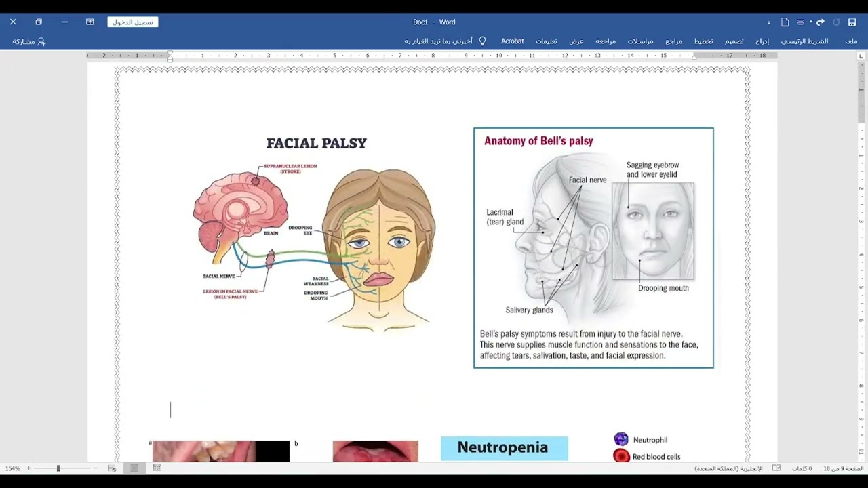The image size is (868, 488).
Task: Open the Help tab تعليمات
Action: 546,41
